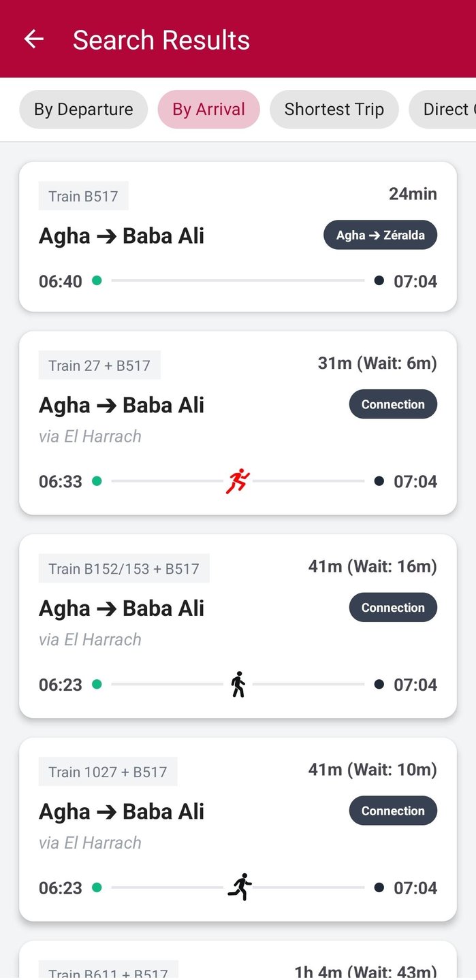Click green departure dot at 06:33
The height and width of the screenshot is (980, 476).
pos(97,481)
